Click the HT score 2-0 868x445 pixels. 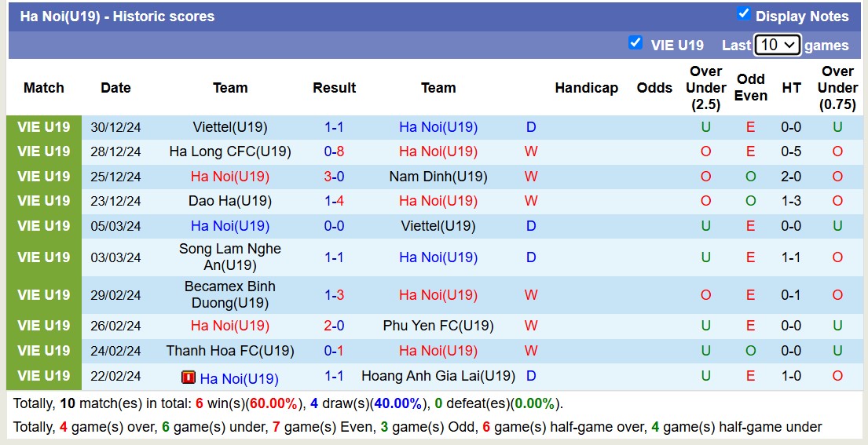791,177
